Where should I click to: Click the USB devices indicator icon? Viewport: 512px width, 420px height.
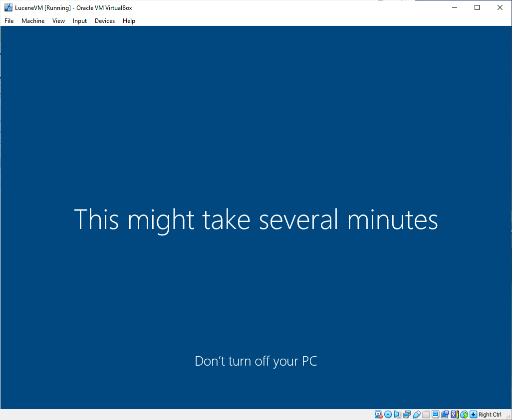tap(416, 415)
